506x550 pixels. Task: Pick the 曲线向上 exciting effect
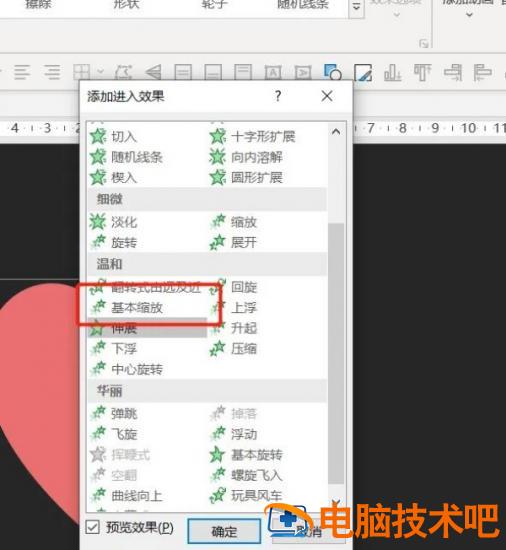tap(126, 496)
